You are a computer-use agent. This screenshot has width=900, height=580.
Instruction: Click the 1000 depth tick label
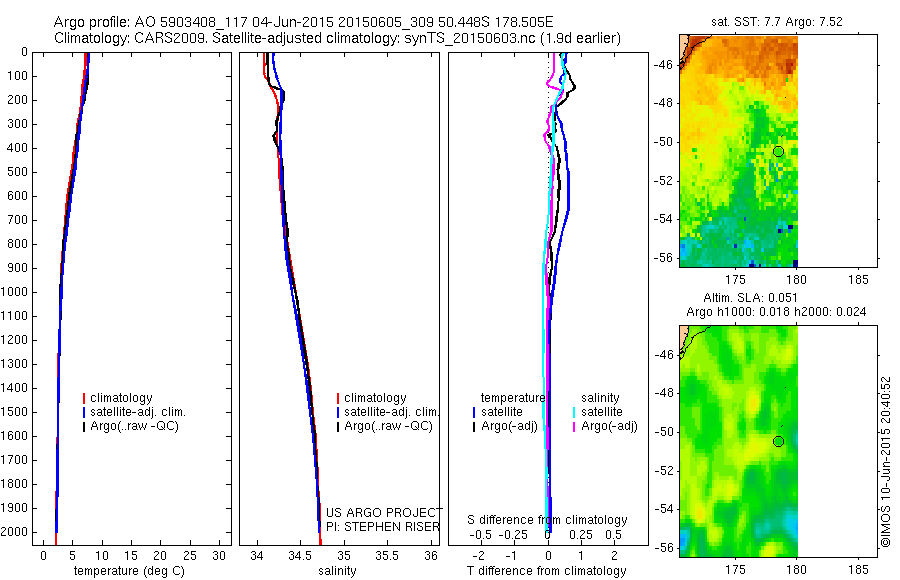[14, 292]
